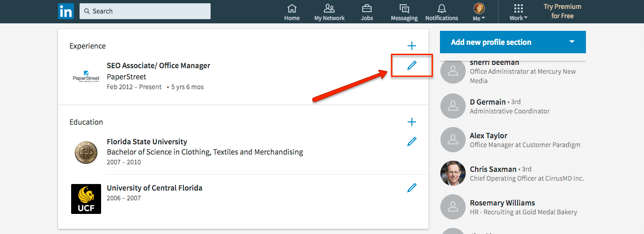Edit Florida State University education entry
This screenshot has height=234, width=644.
412,142
